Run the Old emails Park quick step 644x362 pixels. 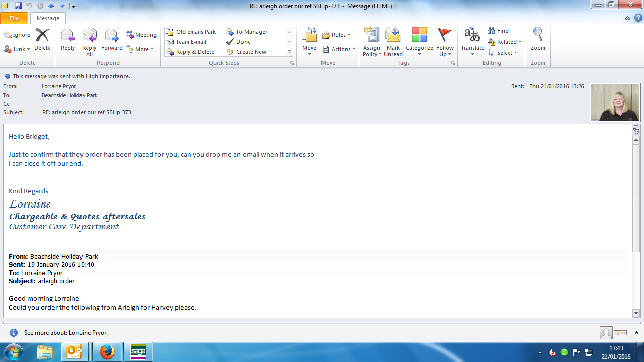tap(191, 32)
